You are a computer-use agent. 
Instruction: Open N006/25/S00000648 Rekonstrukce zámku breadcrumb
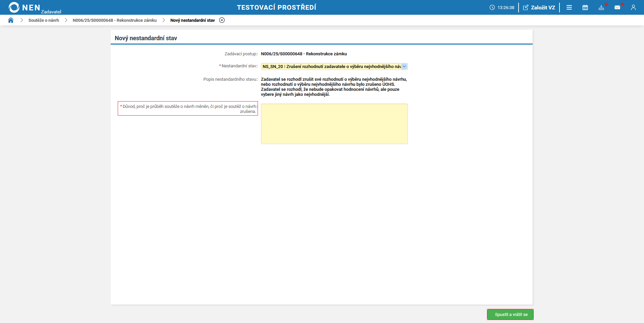coord(115,20)
